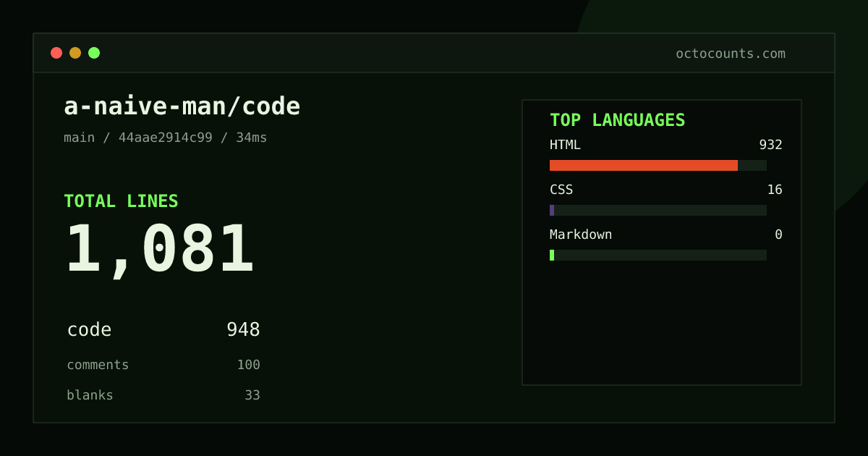Click the purple CSS progress bar
The width and height of the screenshot is (868, 456).
552,210
